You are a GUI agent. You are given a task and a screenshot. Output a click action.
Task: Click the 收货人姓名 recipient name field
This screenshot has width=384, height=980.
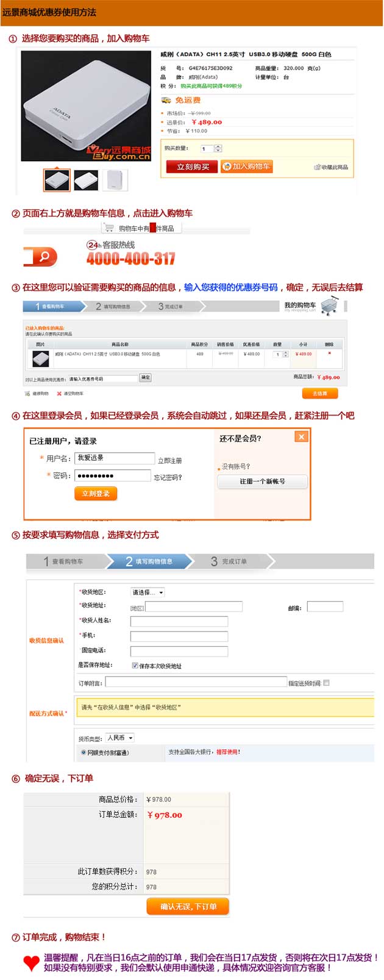(x=179, y=621)
